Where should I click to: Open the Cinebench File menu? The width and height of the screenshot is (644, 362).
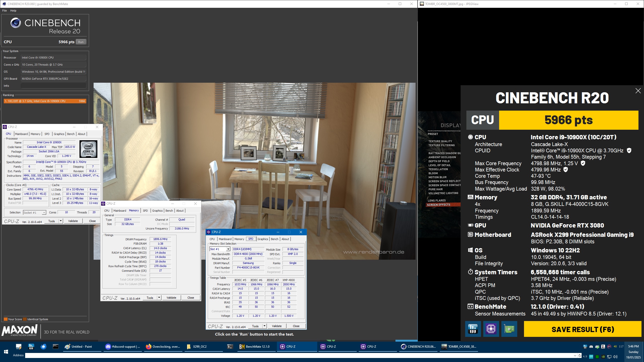click(x=5, y=11)
